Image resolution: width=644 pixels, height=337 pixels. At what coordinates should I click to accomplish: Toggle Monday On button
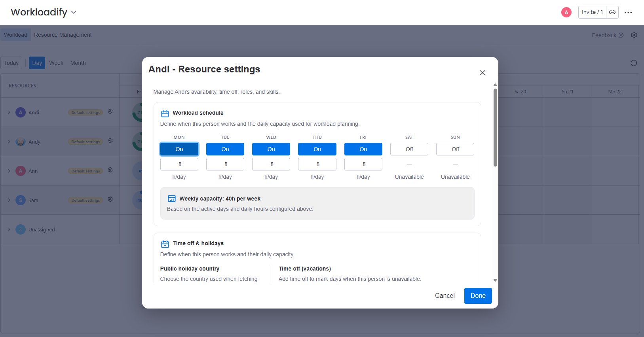179,149
